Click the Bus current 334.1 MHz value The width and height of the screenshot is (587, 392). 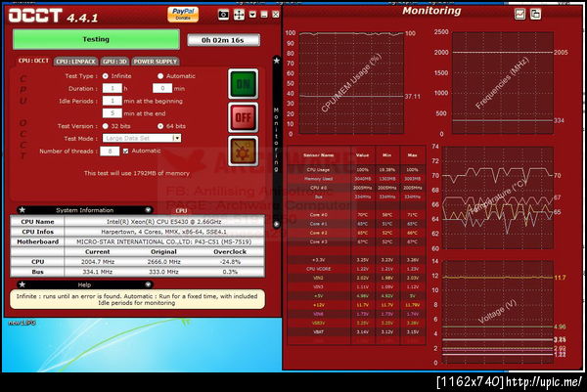point(98,272)
